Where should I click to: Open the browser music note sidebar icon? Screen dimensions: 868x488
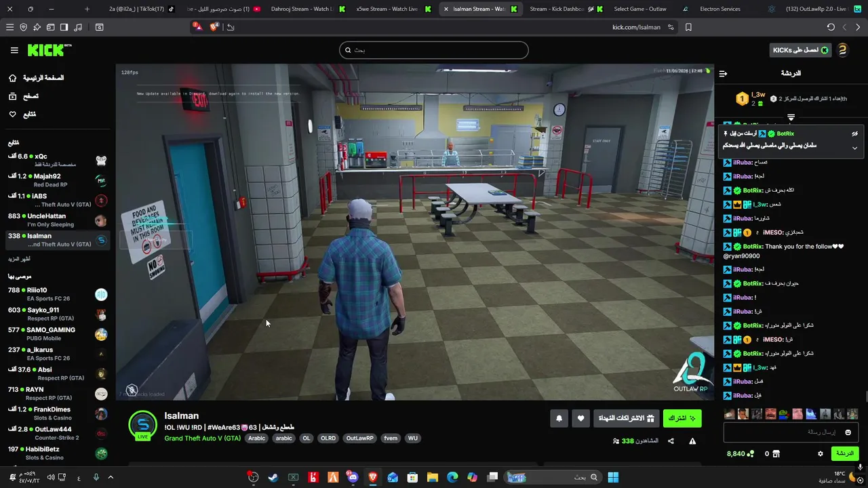(x=78, y=27)
